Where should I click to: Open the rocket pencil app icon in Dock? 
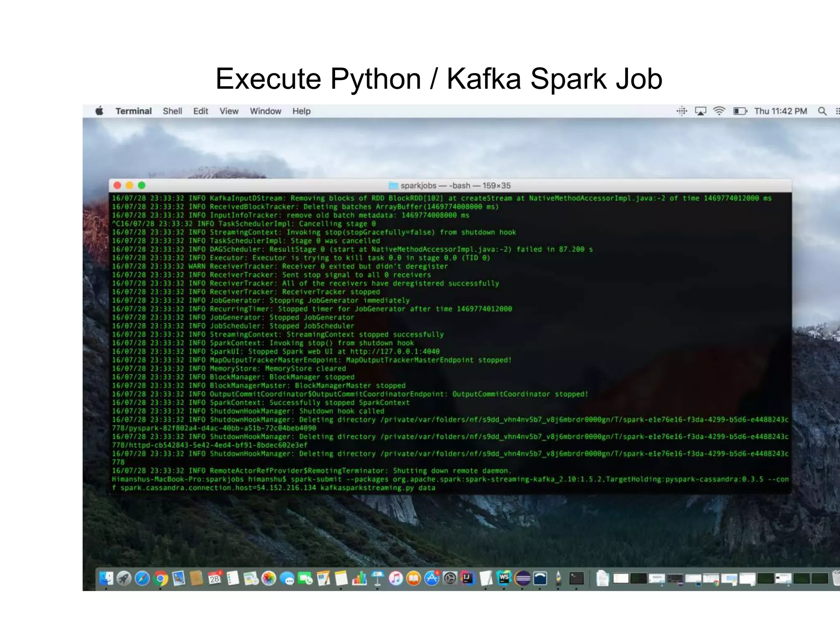(x=558, y=578)
